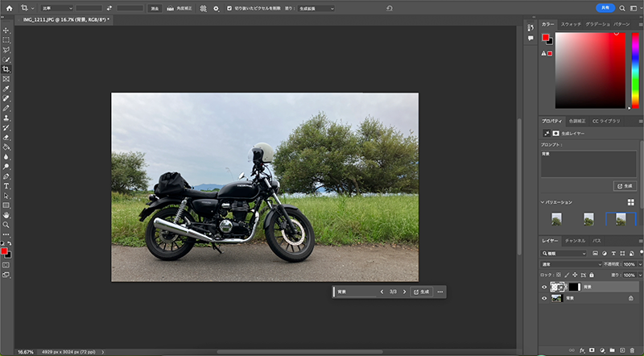
Task: Select the Frame tool
Action: pyautogui.click(x=6, y=79)
